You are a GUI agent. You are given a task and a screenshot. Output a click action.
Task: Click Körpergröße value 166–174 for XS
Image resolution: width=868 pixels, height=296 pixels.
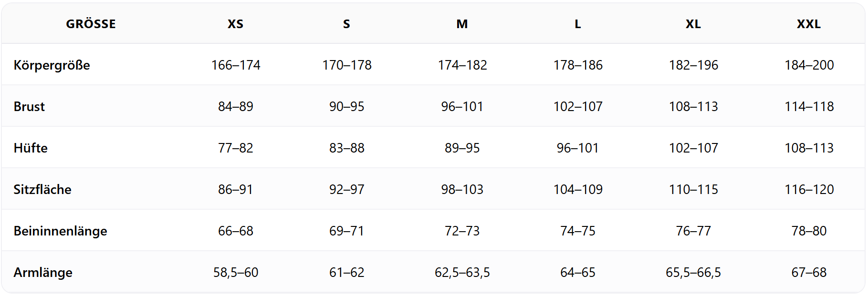(236, 65)
